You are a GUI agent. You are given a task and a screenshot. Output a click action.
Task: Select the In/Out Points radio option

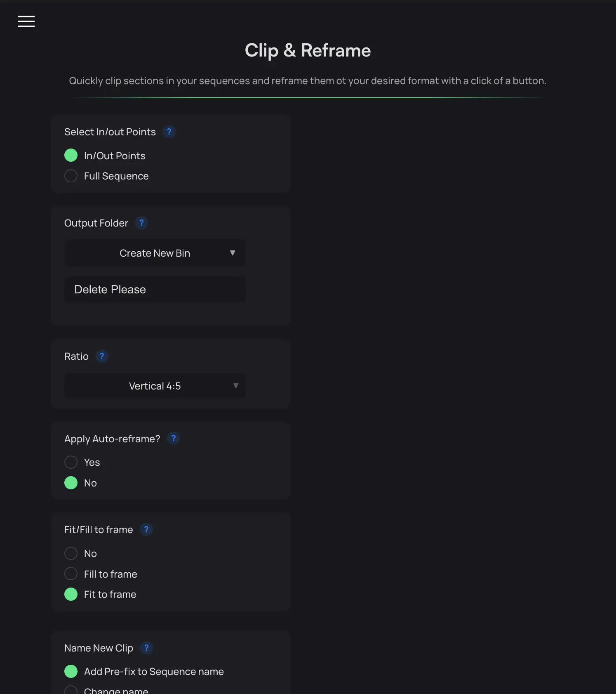71,156
